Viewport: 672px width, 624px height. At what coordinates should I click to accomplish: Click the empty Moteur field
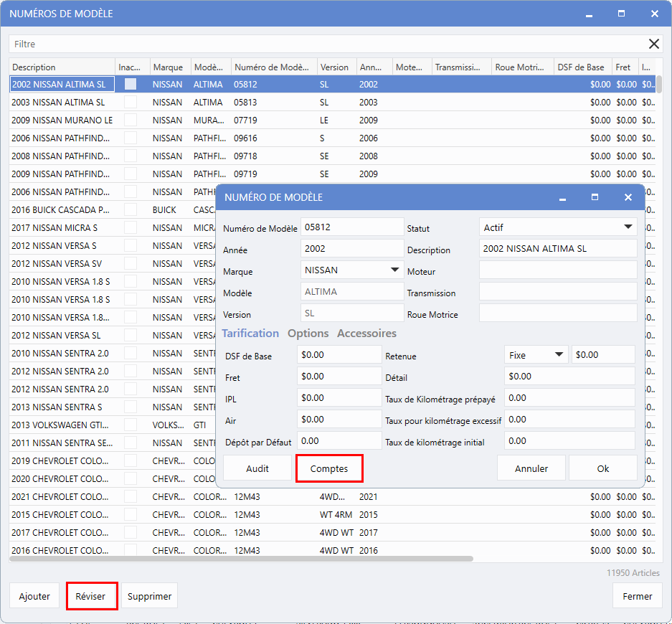pyautogui.click(x=557, y=270)
